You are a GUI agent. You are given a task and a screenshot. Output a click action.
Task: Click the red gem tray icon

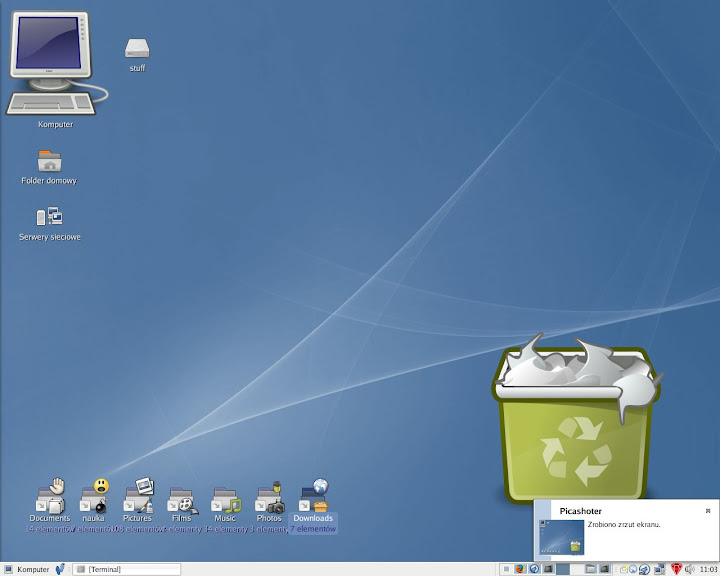(676, 570)
